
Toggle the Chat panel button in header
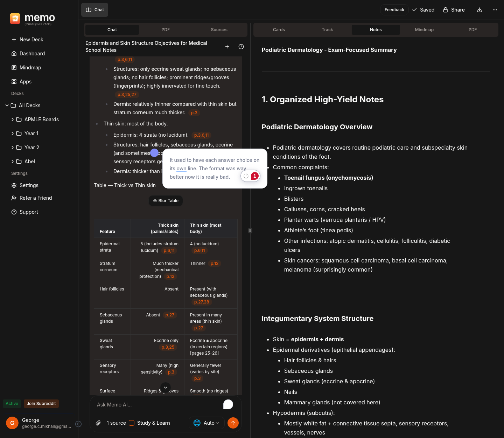click(x=95, y=10)
